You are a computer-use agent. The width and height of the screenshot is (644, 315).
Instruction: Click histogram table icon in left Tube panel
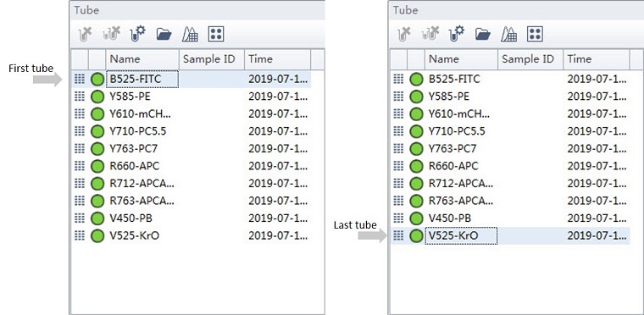pyautogui.click(x=190, y=34)
